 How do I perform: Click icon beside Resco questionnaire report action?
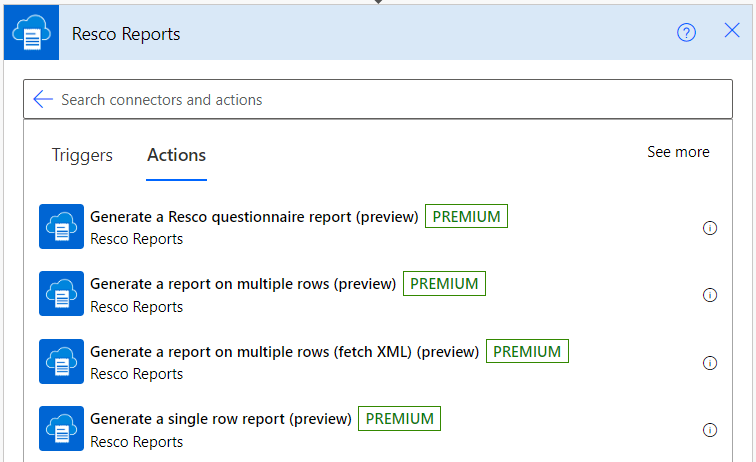(x=61, y=226)
